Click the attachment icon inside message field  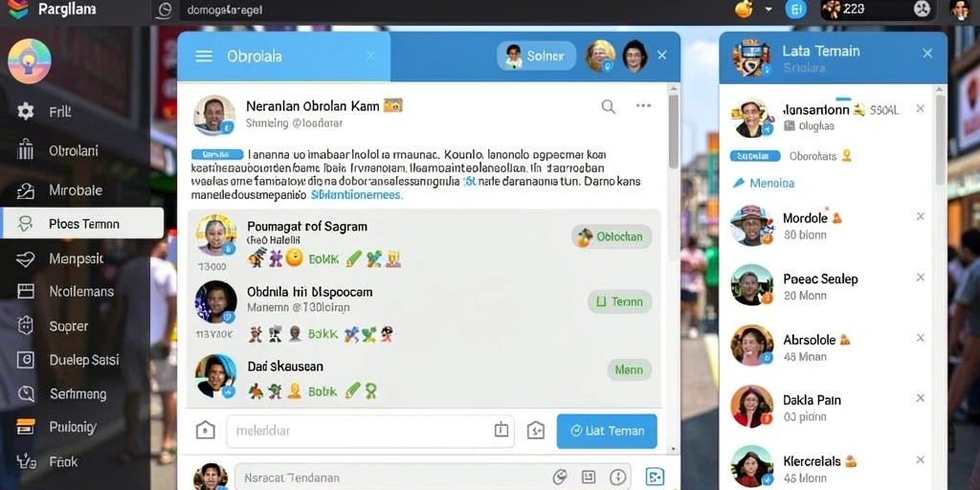[x=501, y=430]
